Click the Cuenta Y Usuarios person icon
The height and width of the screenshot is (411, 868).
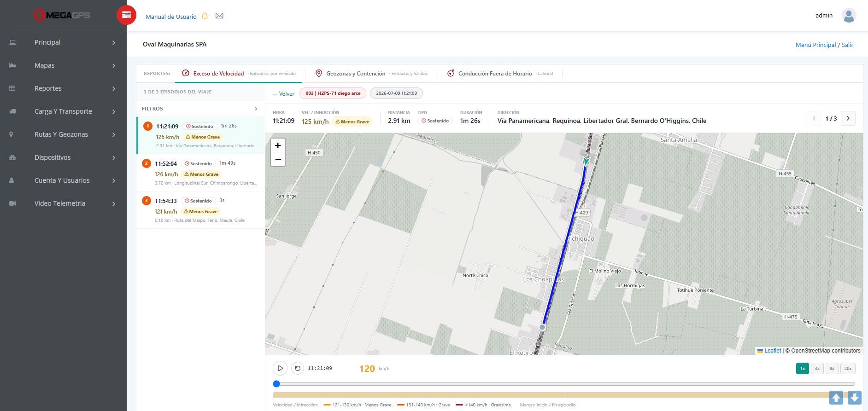[x=12, y=180]
